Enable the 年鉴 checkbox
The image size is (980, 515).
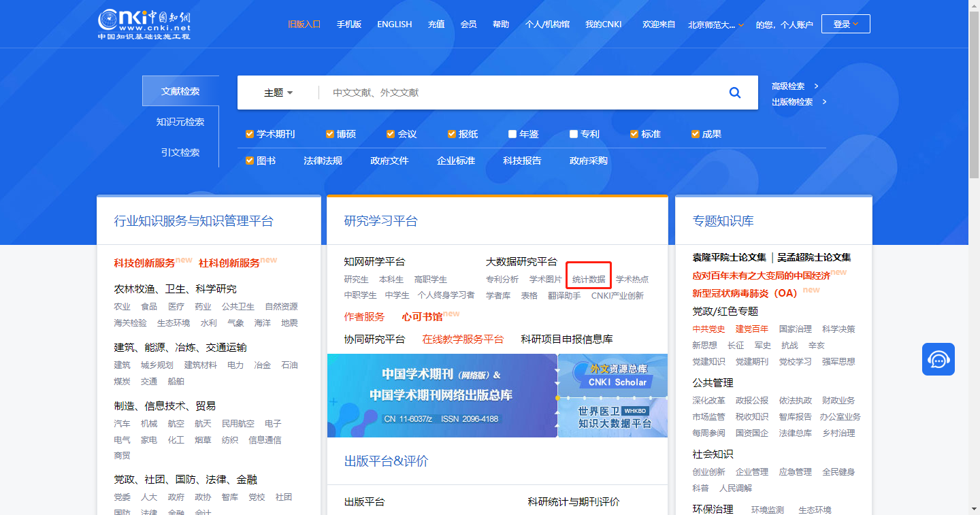[512, 134]
